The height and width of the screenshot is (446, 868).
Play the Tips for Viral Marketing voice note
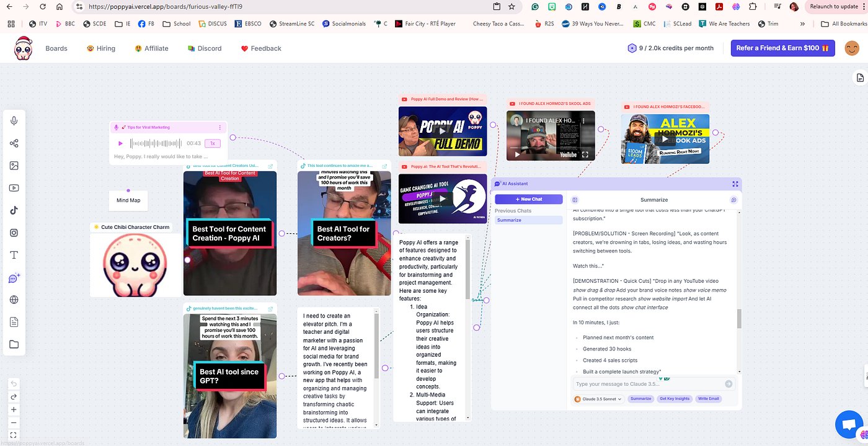click(x=120, y=143)
